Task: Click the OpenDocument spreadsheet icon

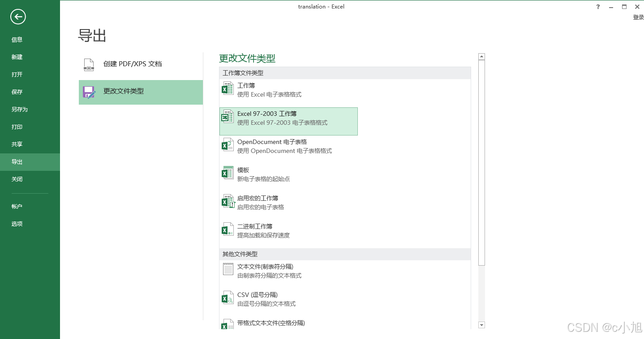Action: click(x=228, y=145)
